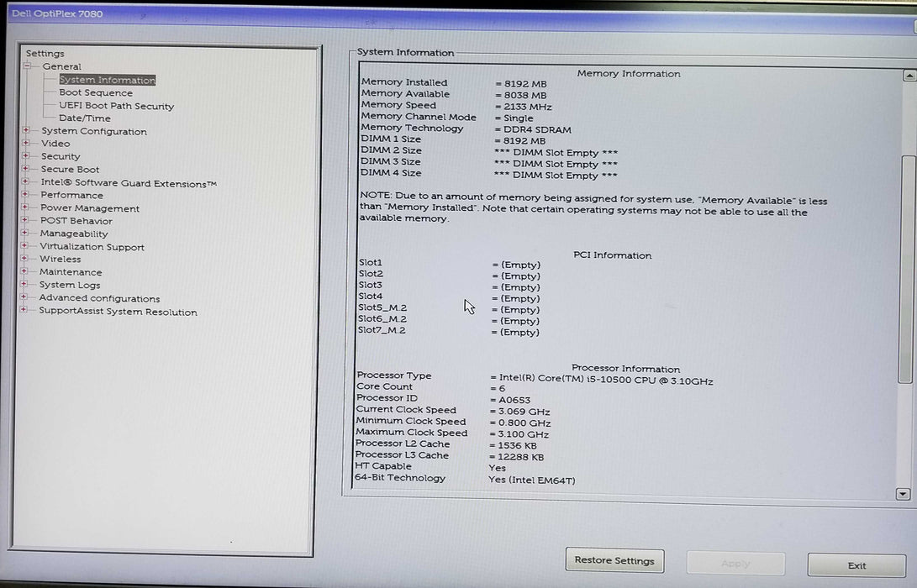The image size is (917, 588).
Task: Select the Video category label
Action: (x=55, y=143)
